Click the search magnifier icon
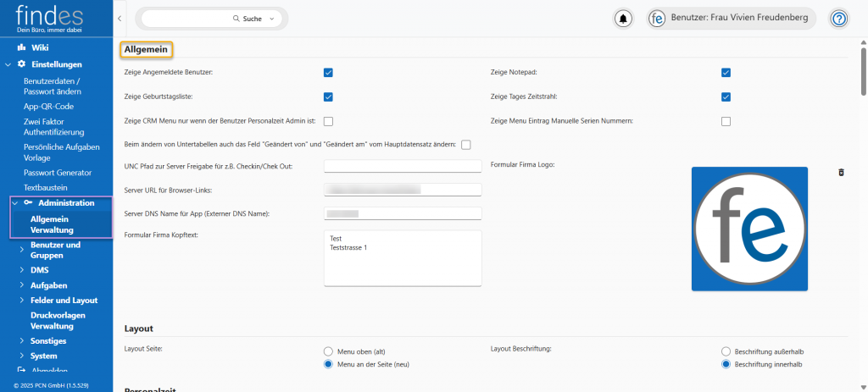The image size is (868, 392). (236, 18)
